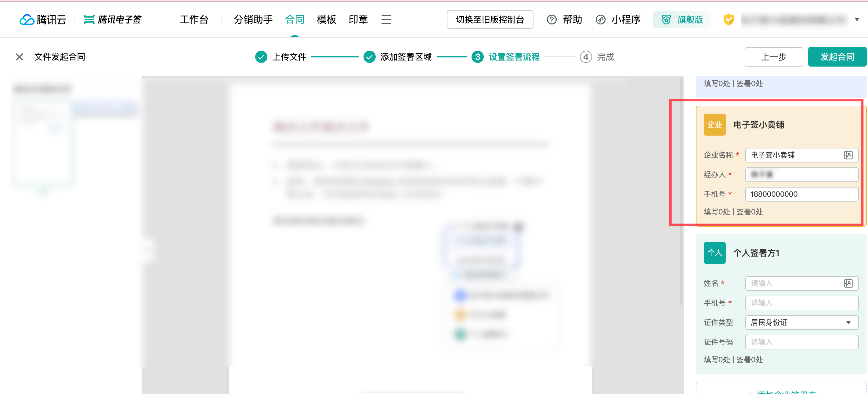Click the personal 手机号 input field

click(802, 303)
